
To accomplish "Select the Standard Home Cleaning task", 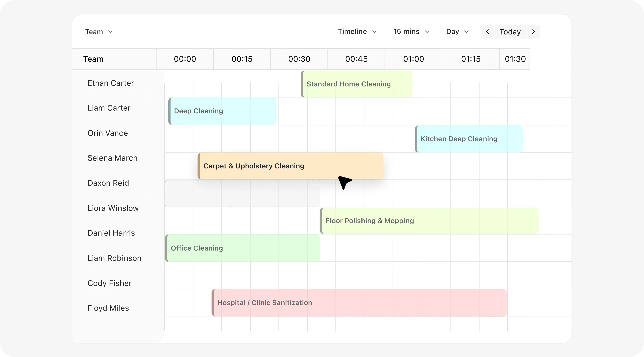I will coord(356,84).
